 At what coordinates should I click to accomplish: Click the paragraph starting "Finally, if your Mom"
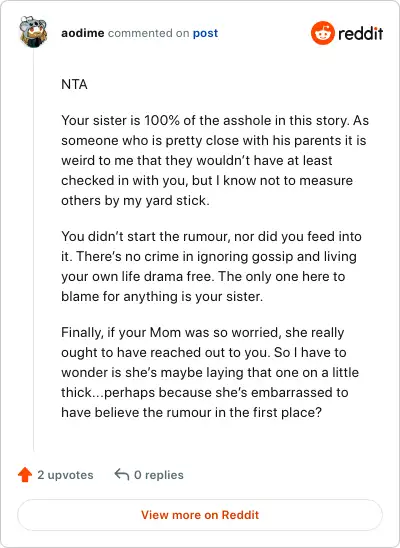pyautogui.click(x=210, y=372)
